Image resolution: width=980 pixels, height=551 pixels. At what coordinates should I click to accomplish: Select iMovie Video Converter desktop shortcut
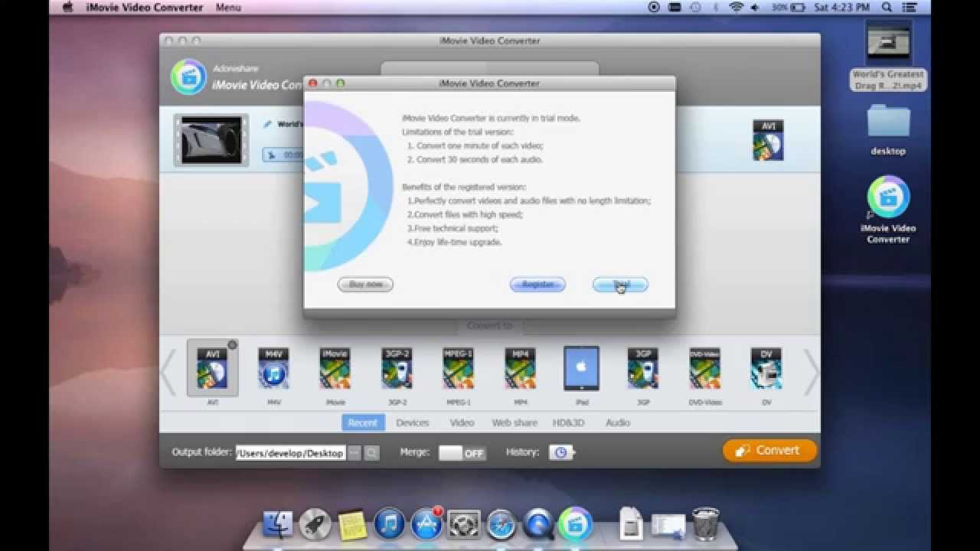[x=888, y=210]
